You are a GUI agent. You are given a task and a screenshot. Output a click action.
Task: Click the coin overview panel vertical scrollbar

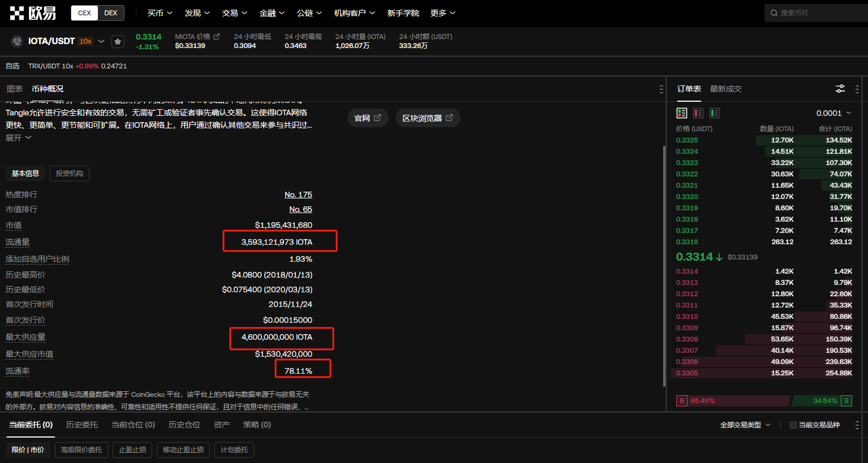[664, 266]
